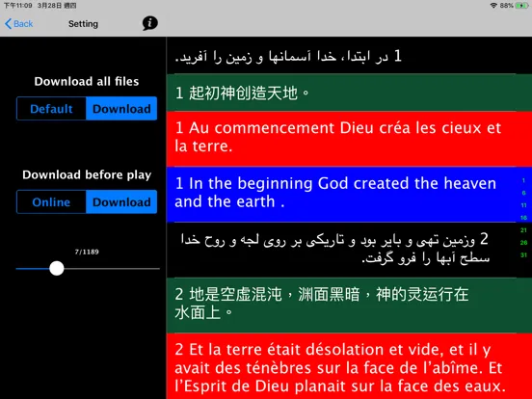Screen dimensions: 532x399
Task: Jump to verse index 6 in the side index
Action: point(523,193)
